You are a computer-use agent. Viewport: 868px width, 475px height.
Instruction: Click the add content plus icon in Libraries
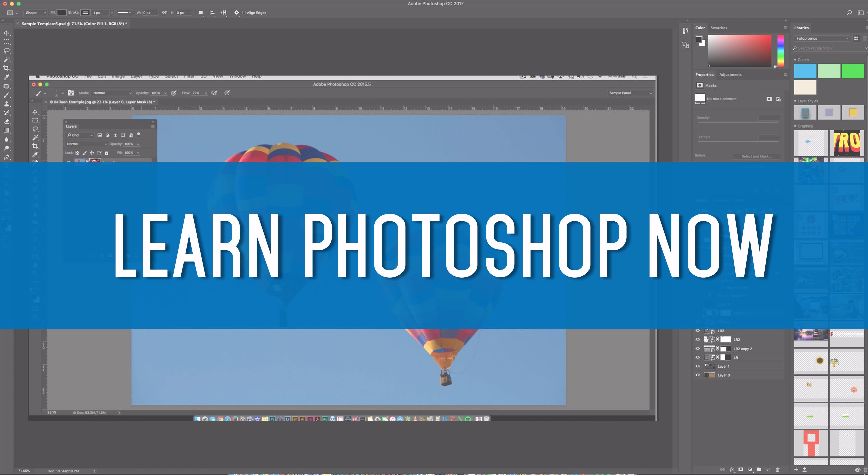coord(796,469)
